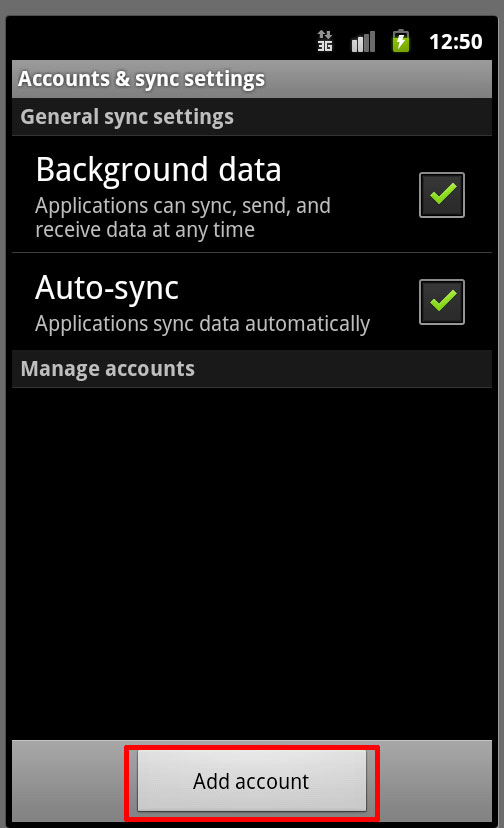Tap the signal strength bars icon
504x828 pixels.
tap(363, 41)
